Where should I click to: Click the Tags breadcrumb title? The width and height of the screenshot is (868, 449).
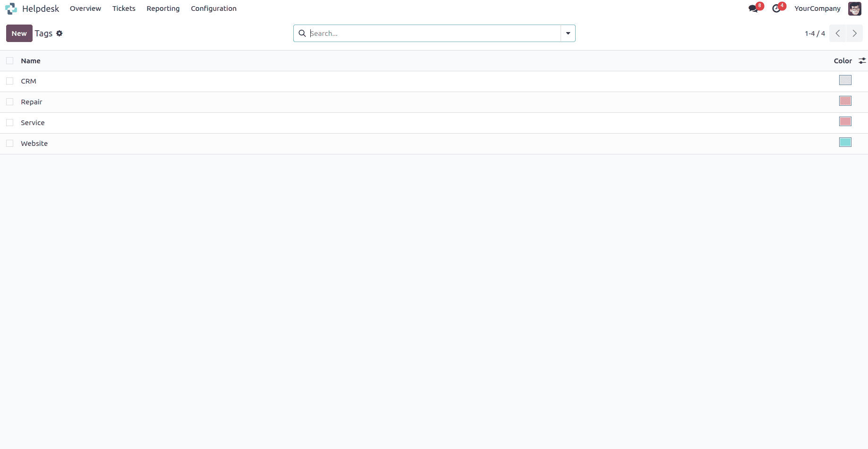43,34
